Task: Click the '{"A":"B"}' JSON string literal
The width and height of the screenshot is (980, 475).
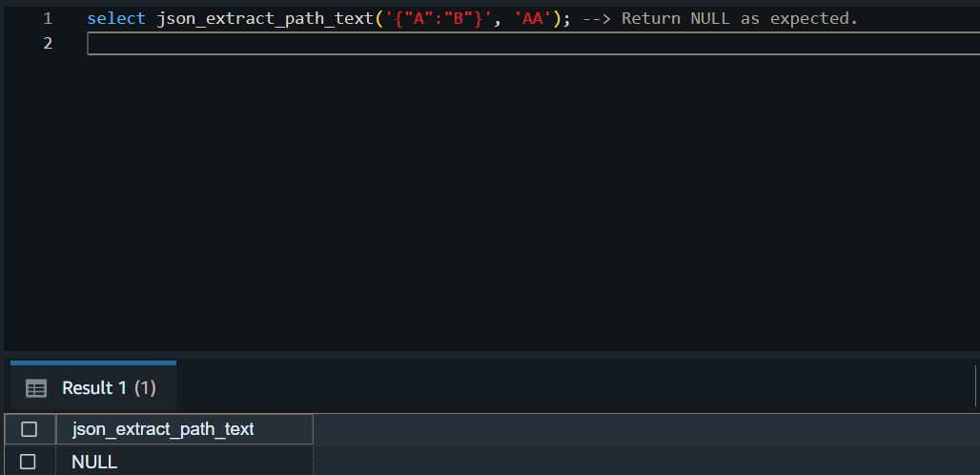Action: pyautogui.click(x=439, y=19)
